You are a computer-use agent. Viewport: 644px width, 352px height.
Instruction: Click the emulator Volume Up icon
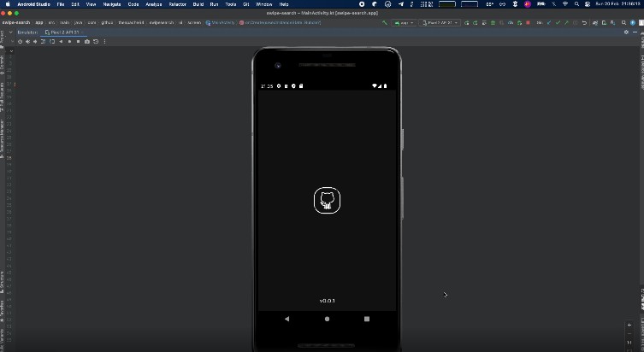27,41
